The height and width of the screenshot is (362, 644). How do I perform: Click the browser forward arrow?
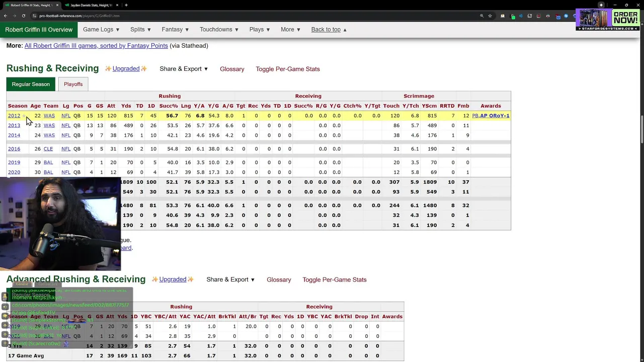coord(14,16)
